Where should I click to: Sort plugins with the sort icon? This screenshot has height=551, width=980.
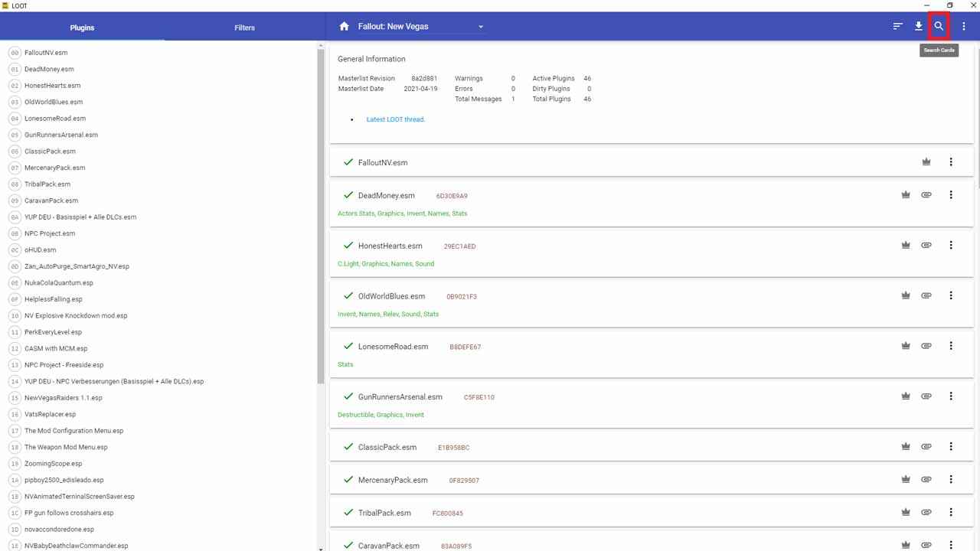pyautogui.click(x=898, y=27)
